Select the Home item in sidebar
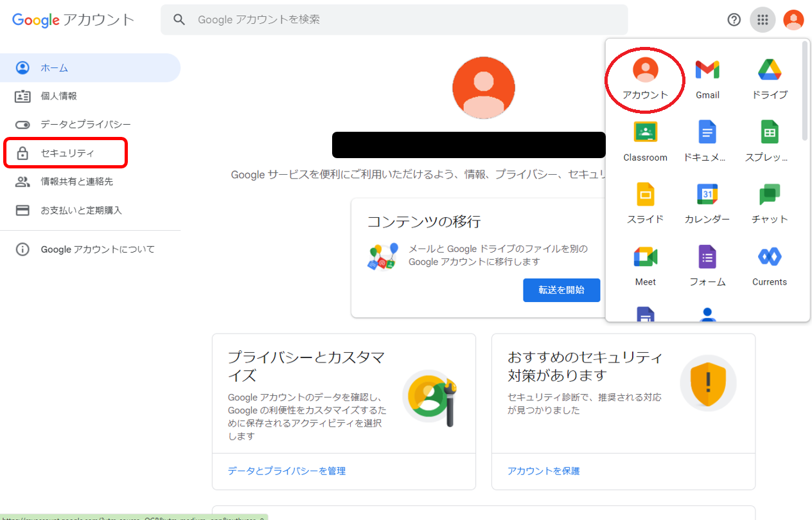 point(90,67)
